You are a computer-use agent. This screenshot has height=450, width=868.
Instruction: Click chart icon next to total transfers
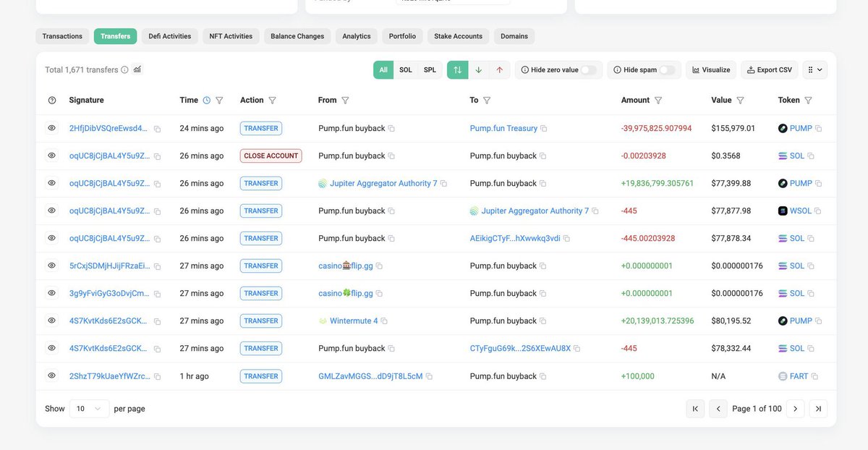[x=137, y=69]
